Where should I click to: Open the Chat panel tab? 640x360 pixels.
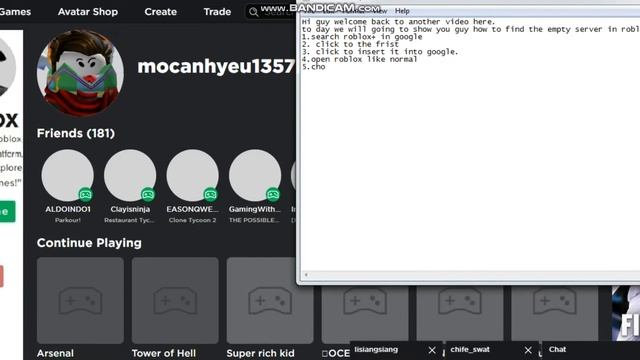click(x=590, y=350)
